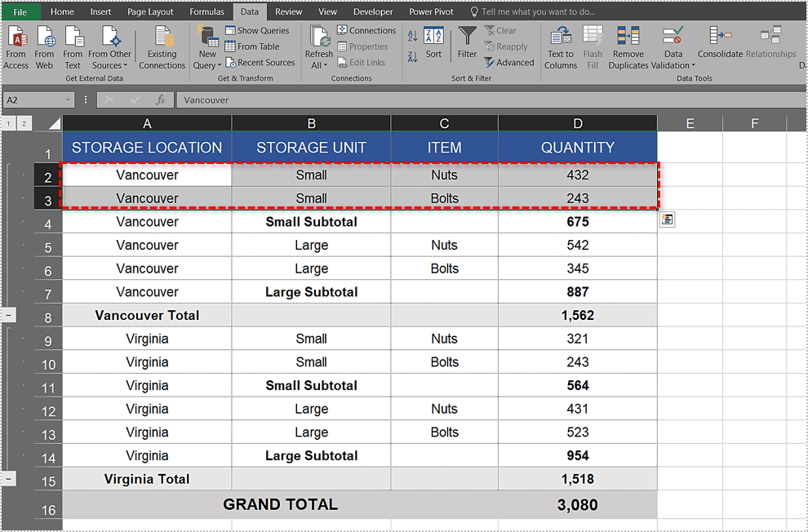The height and width of the screenshot is (532, 808).
Task: Sort ascending with A-to-Z icon
Action: pos(412,37)
